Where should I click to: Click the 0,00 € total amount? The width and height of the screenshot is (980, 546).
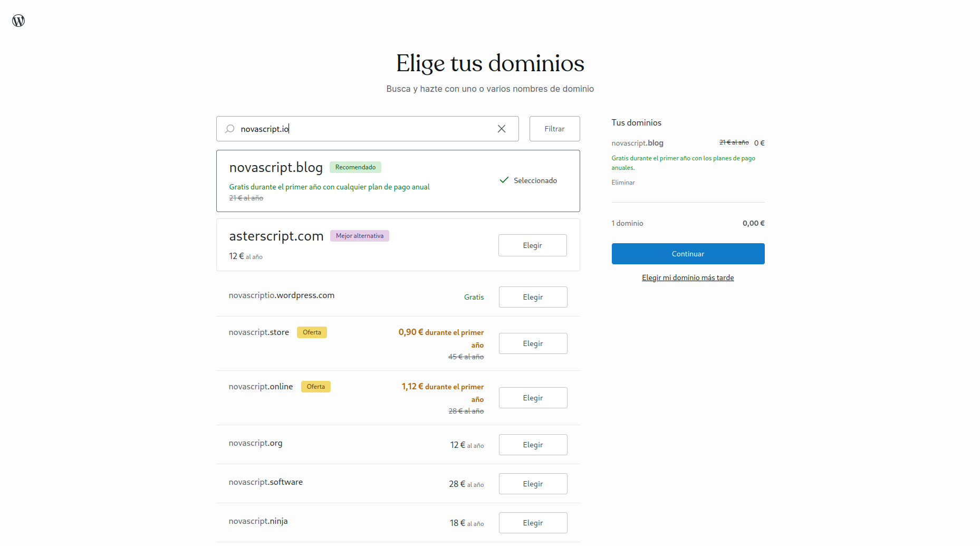point(753,223)
